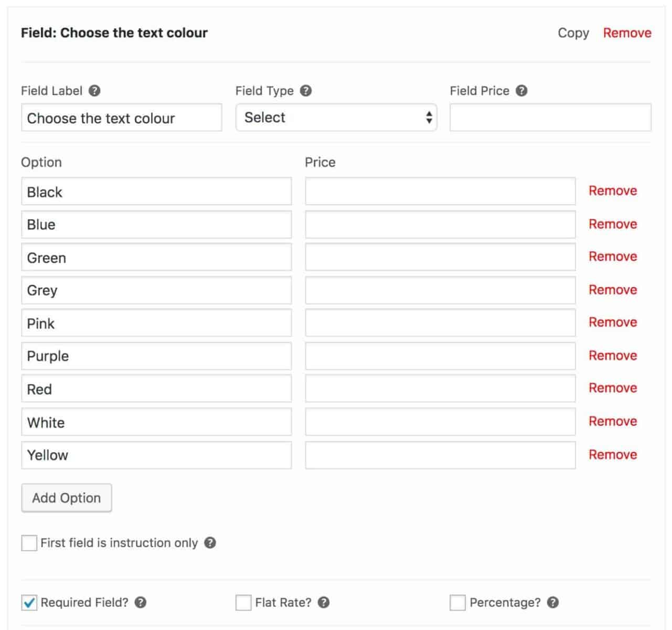Click the help icon beside Field Label
The image size is (672, 630).
click(x=94, y=91)
